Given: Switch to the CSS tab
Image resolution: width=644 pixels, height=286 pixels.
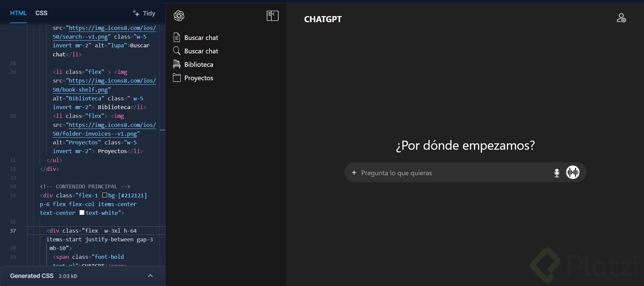Looking at the screenshot, I should [x=41, y=13].
